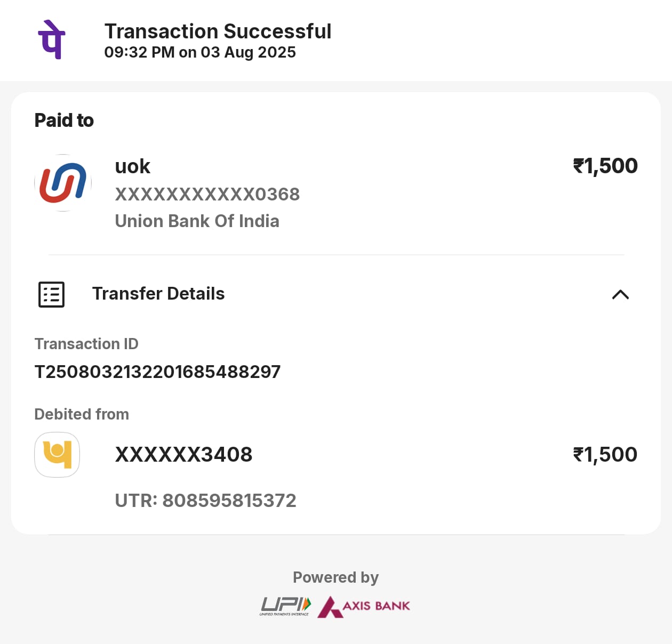The image size is (672, 644).
Task: Click the masked account number ending 0368
Action: (x=207, y=194)
